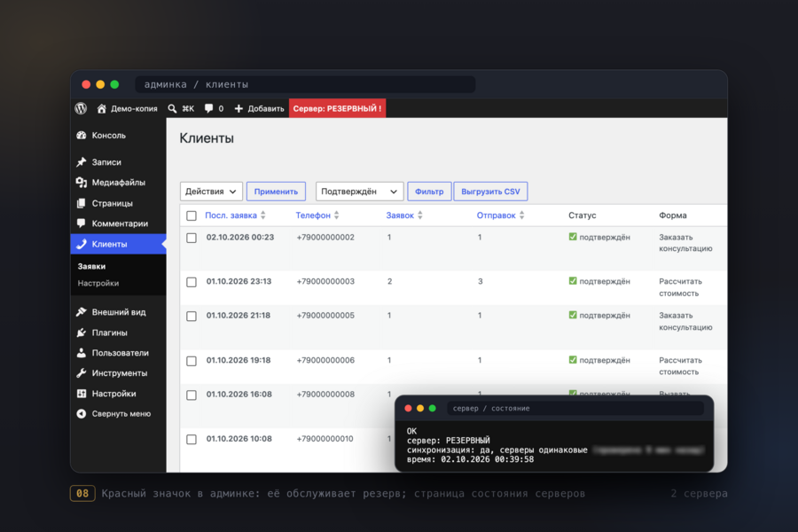798x532 pixels.
Task: Toggle the select-all checkbox in table header
Action: 192,215
